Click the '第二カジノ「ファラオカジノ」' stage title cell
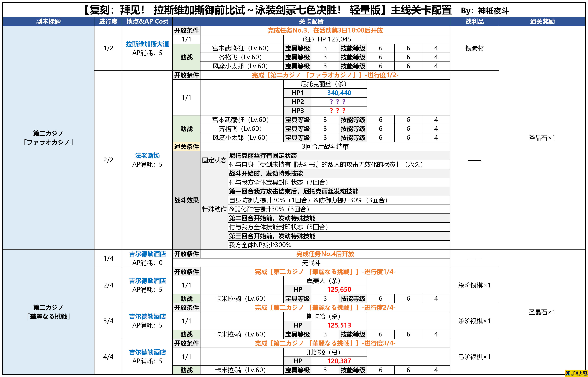Viewport: 588px width, 377px height. click(x=48, y=138)
